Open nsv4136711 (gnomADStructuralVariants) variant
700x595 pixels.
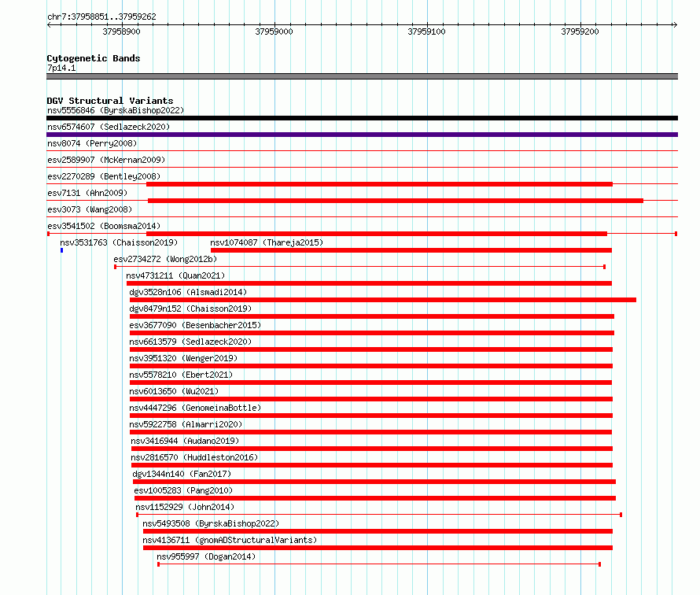230,540
